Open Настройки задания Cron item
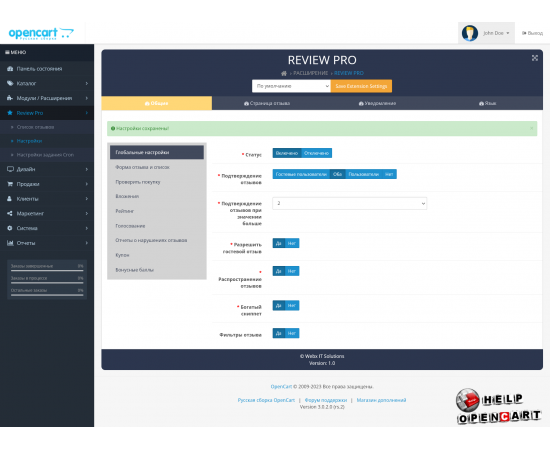 [45, 155]
